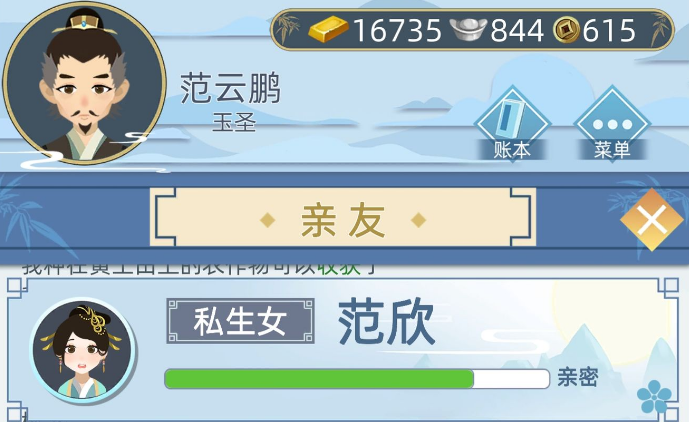This screenshot has height=422, width=689.
Task: Click the silver ingot currency icon
Action: click(x=468, y=29)
